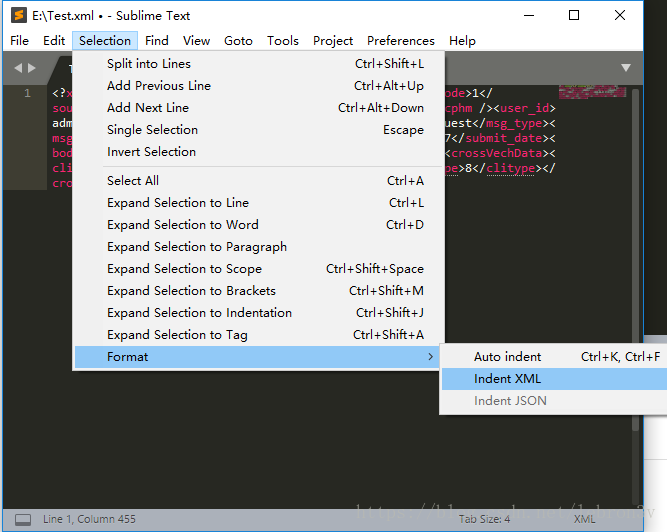The height and width of the screenshot is (532, 667).
Task: Choose Expand Selection to Paragraph
Action: [259, 247]
